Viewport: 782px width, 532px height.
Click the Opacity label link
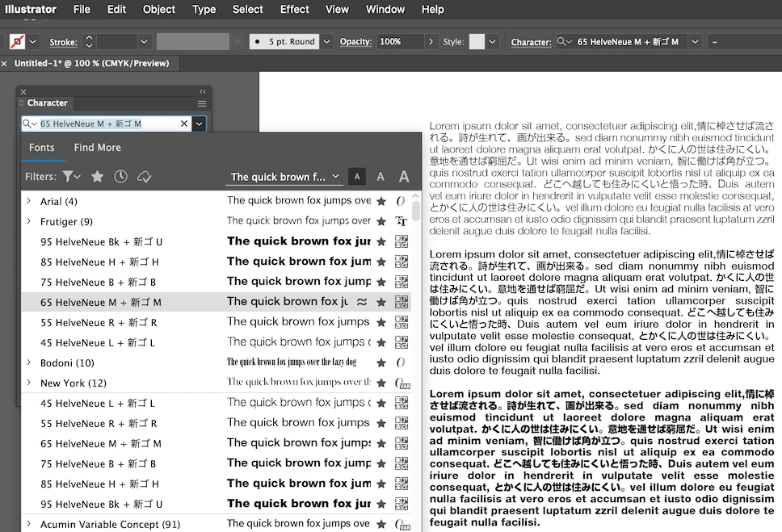point(355,42)
